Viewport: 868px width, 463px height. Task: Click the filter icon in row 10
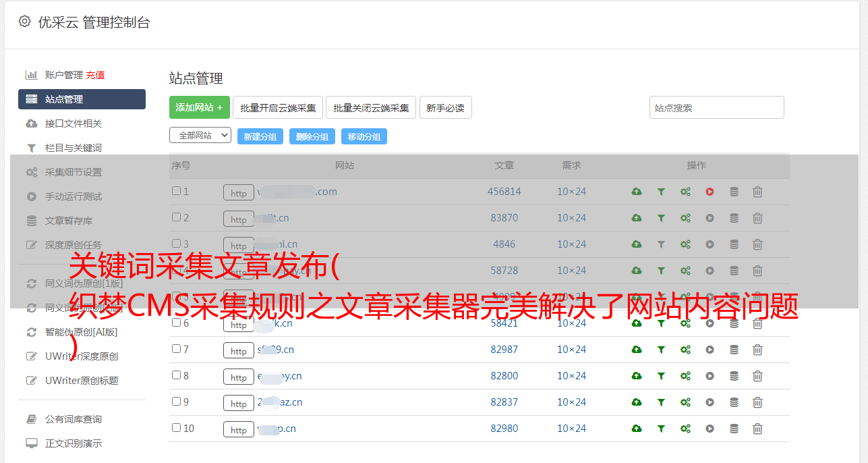point(661,429)
